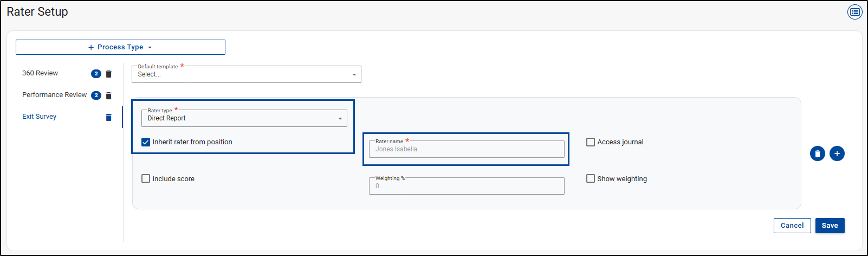Uncheck Inherit rater from position
The width and height of the screenshot is (868, 256).
[146, 142]
